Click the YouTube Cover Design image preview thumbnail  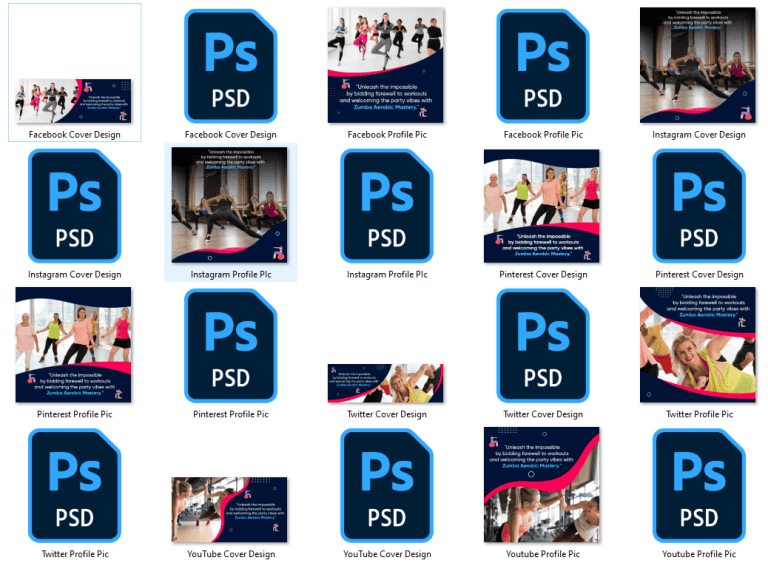click(x=229, y=510)
